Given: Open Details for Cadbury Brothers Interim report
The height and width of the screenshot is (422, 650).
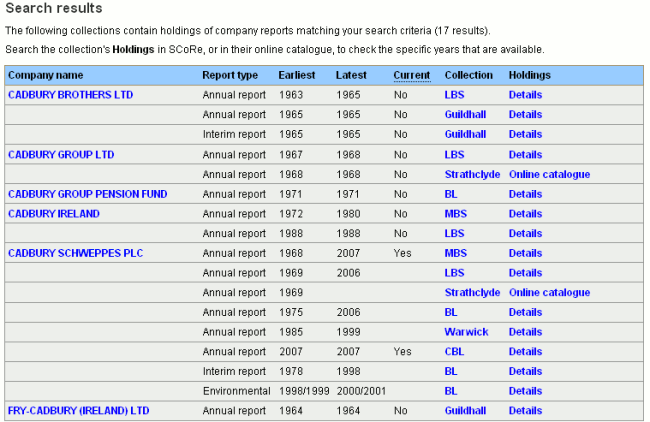Looking at the screenshot, I should (525, 134).
